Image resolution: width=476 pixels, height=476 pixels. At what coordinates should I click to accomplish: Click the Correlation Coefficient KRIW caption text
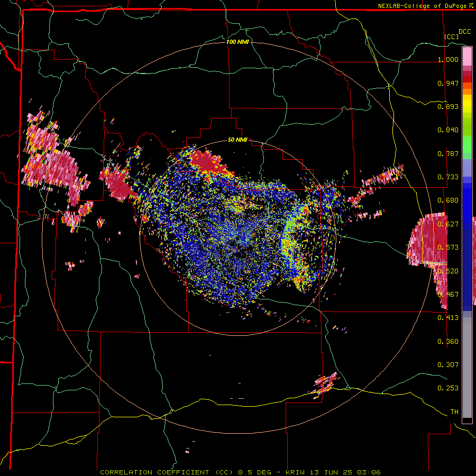tap(240, 472)
